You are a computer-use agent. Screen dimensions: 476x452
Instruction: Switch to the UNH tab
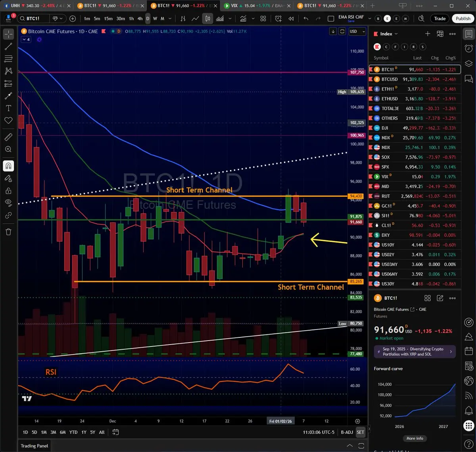click(x=36, y=6)
